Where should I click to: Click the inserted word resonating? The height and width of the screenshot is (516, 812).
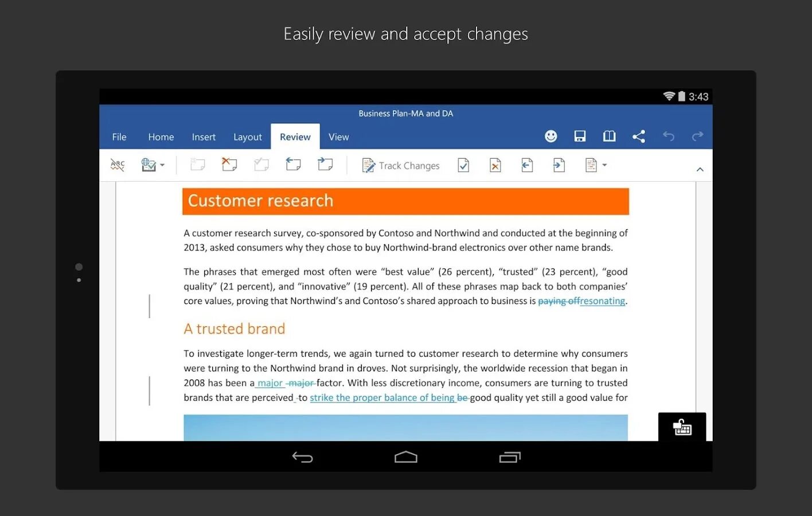pos(602,301)
